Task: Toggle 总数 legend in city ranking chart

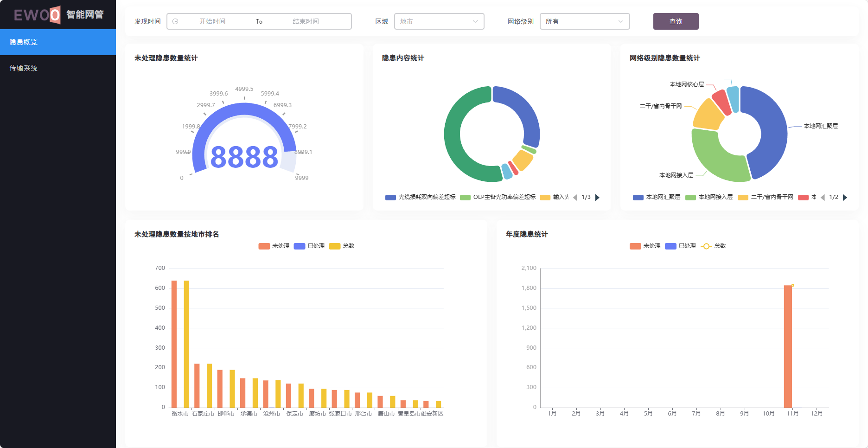Action: (x=342, y=246)
